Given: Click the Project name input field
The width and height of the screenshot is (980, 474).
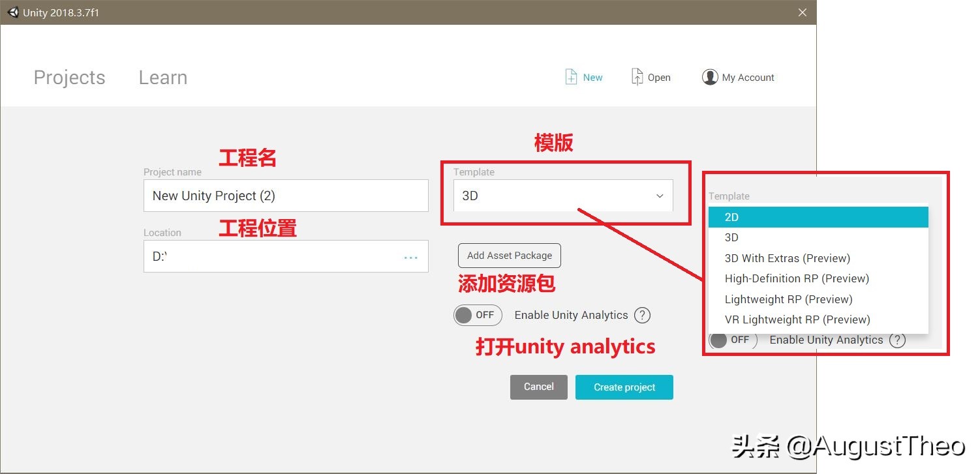Looking at the screenshot, I should (x=286, y=196).
